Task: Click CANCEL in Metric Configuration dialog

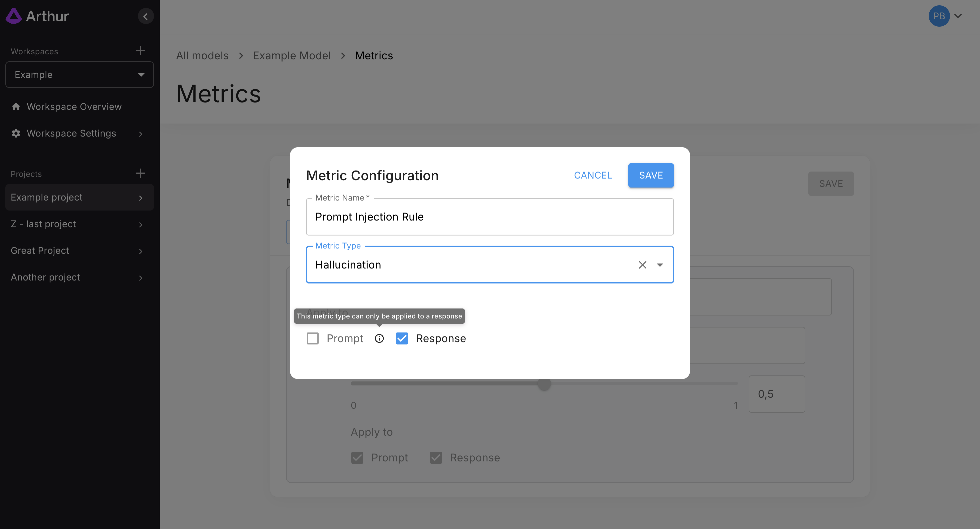Action: tap(593, 175)
